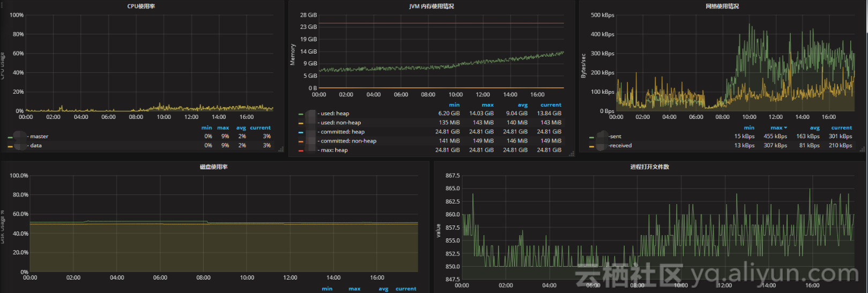Click the green color swatch for master series
This screenshot has height=293, width=868.
click(10, 137)
